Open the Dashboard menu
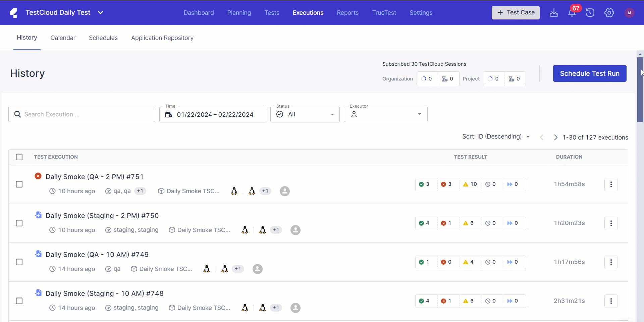The width and height of the screenshot is (644, 322). 199,13
